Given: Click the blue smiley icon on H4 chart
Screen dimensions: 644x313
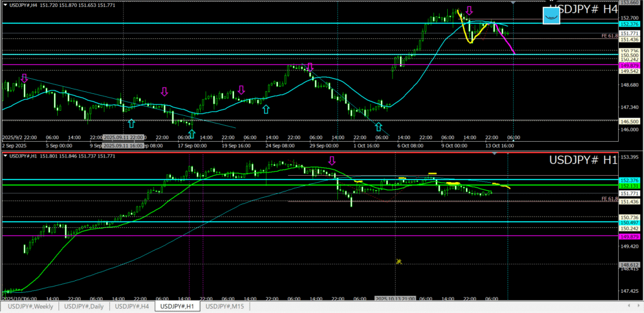Looking at the screenshot, I should click(552, 16).
